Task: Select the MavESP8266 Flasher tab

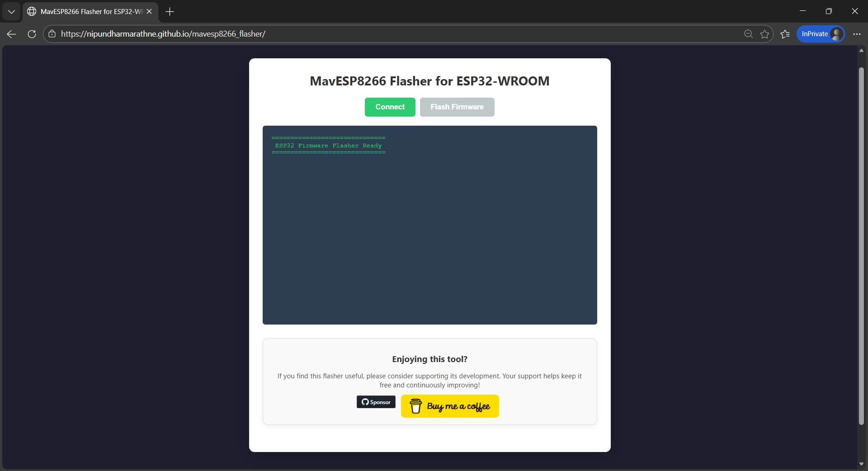Action: 90,12
